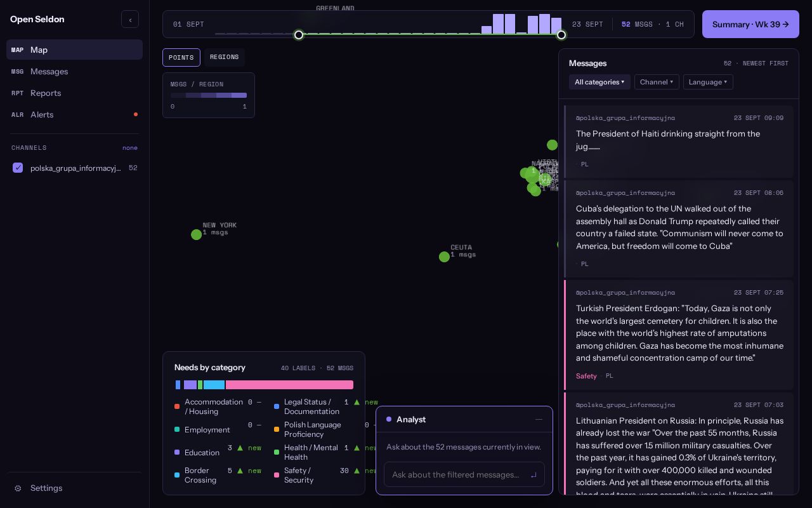Open the All categories filter dropdown
The image size is (812, 508).
coord(599,82)
